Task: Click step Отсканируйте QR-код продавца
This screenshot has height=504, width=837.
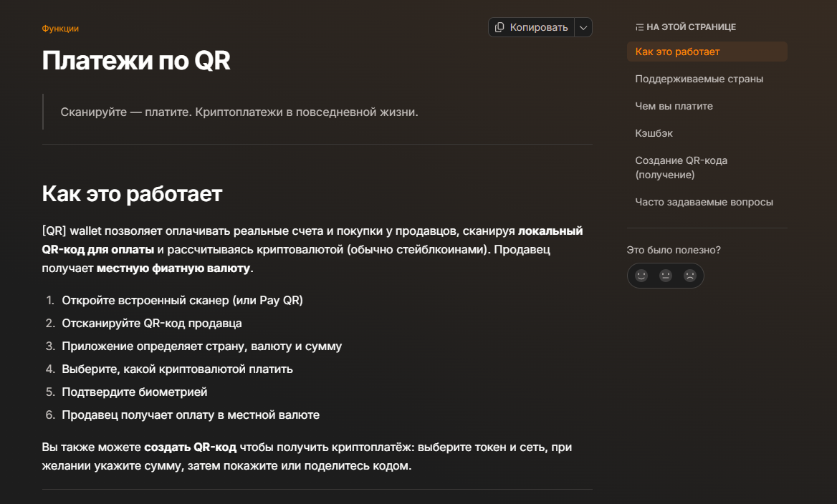Action: point(152,323)
